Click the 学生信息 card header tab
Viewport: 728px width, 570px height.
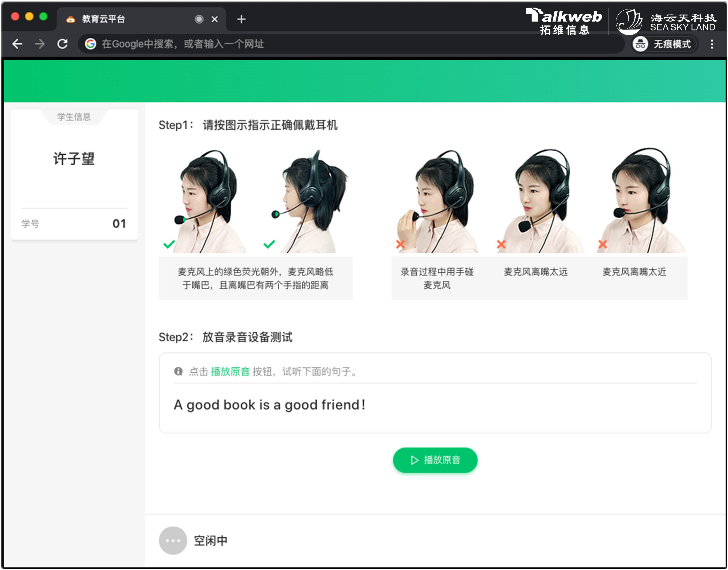pyautogui.click(x=74, y=117)
